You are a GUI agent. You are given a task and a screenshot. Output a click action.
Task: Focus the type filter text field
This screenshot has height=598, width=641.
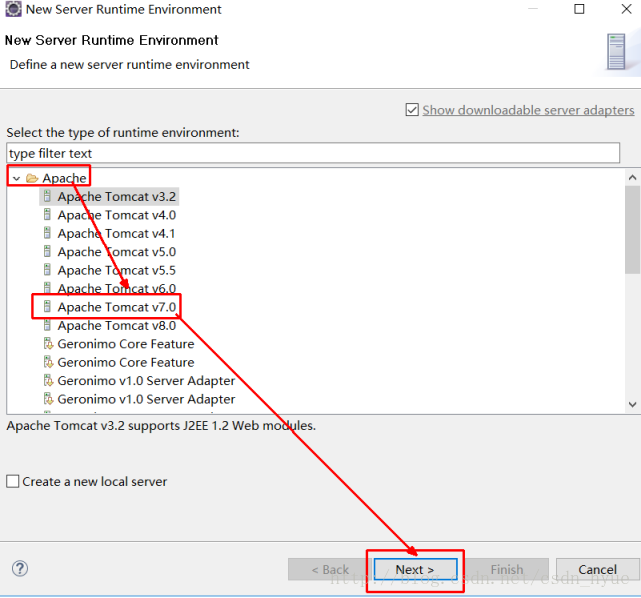[313, 153]
